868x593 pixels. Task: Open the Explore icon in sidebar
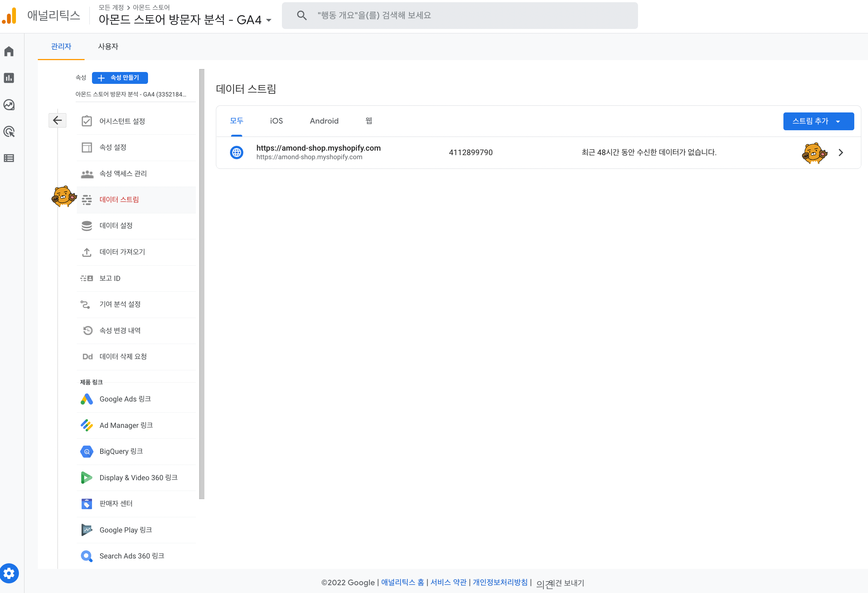click(9, 105)
